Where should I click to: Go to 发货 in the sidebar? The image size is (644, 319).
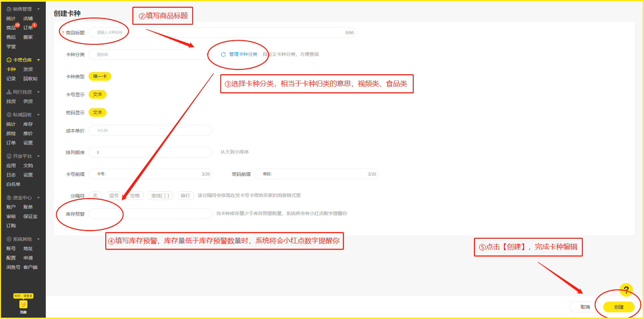pos(28,69)
